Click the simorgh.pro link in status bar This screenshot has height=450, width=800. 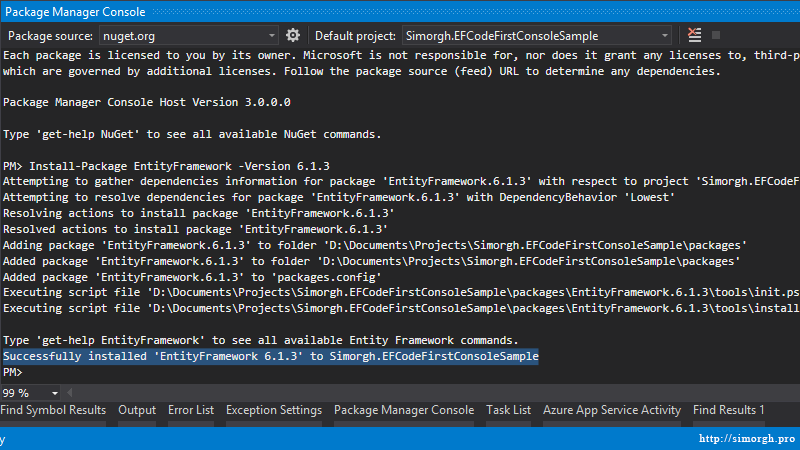[744, 438]
